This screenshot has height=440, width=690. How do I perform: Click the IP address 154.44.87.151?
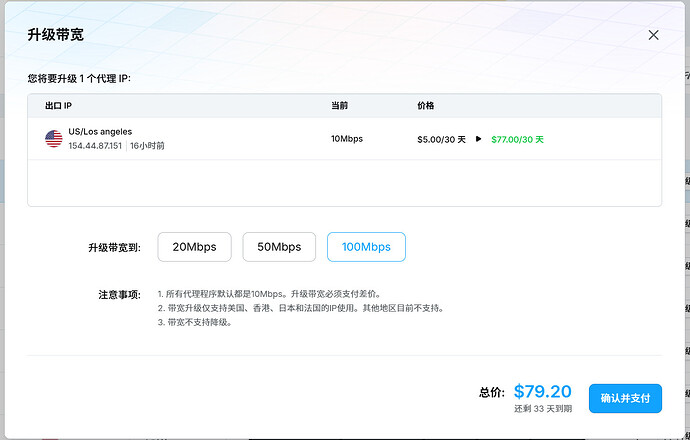click(x=95, y=146)
